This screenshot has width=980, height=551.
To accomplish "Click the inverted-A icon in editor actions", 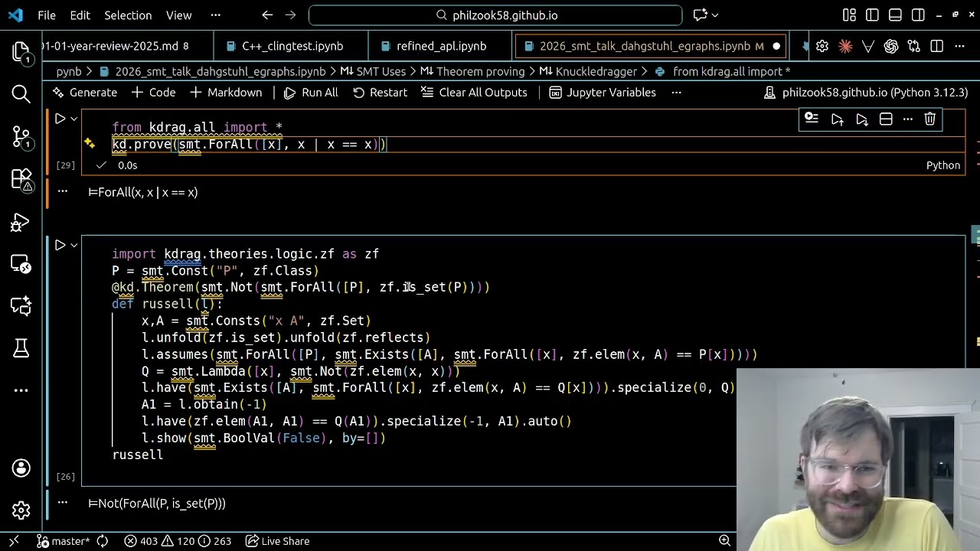I will (x=868, y=46).
